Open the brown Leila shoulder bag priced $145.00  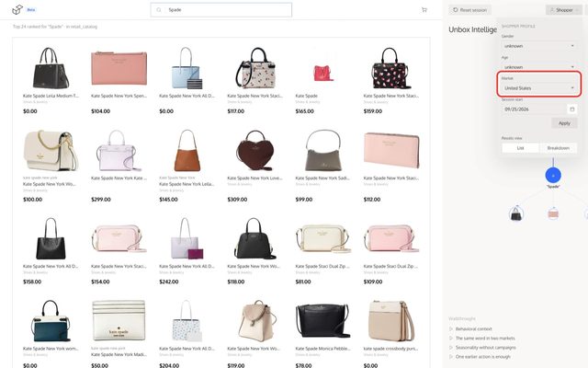187,150
